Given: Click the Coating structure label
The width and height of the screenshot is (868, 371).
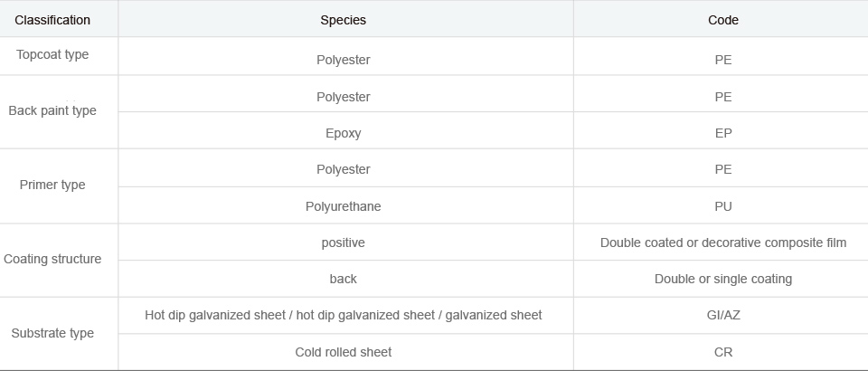Looking at the screenshot, I should click(x=52, y=259).
